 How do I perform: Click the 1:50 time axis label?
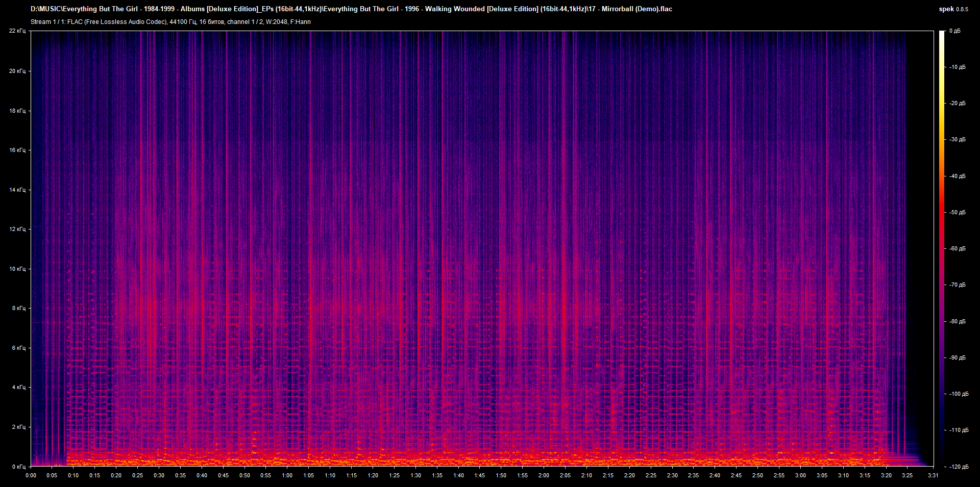point(501,476)
